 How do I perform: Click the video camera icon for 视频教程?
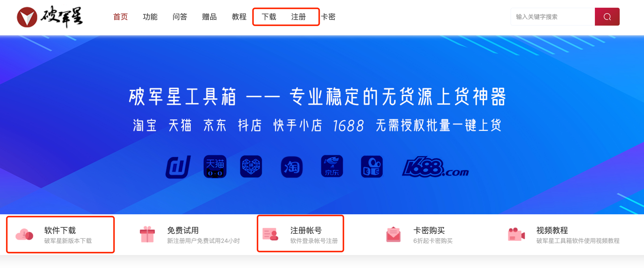pos(516,234)
